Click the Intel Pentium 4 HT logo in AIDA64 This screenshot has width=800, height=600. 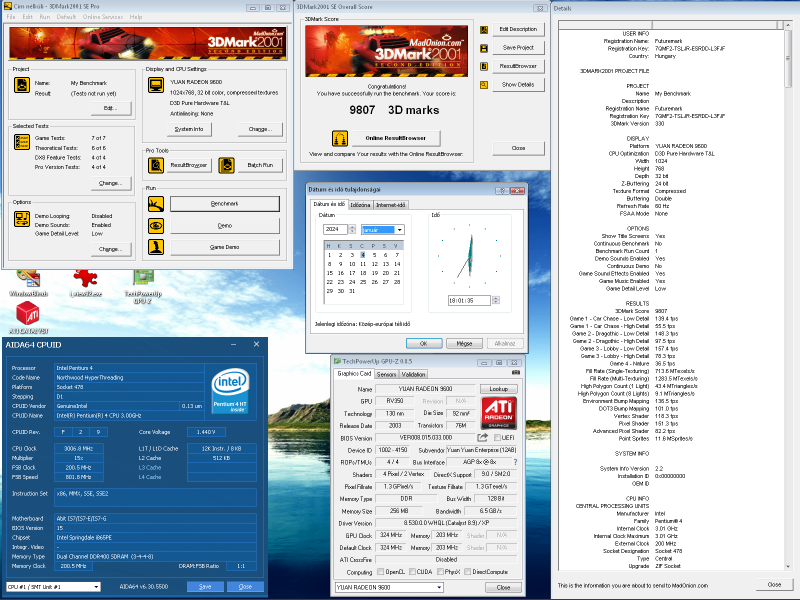(230, 391)
